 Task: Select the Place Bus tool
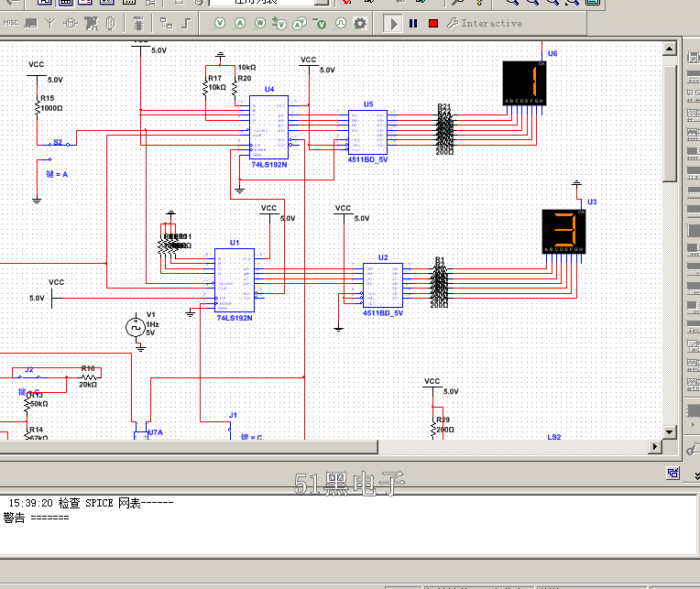(x=186, y=23)
